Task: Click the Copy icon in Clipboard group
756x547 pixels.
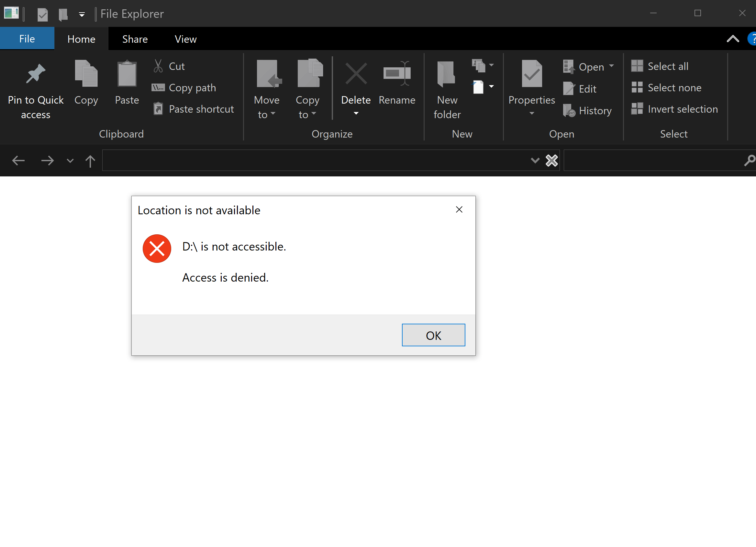Action: coord(86,74)
